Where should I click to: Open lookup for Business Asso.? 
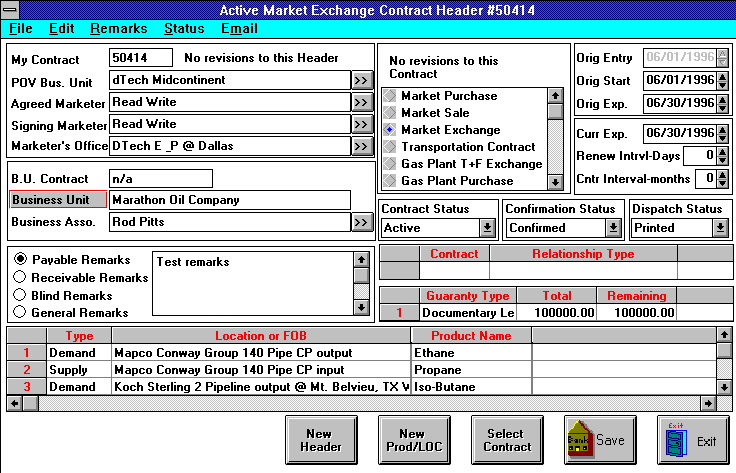point(362,222)
